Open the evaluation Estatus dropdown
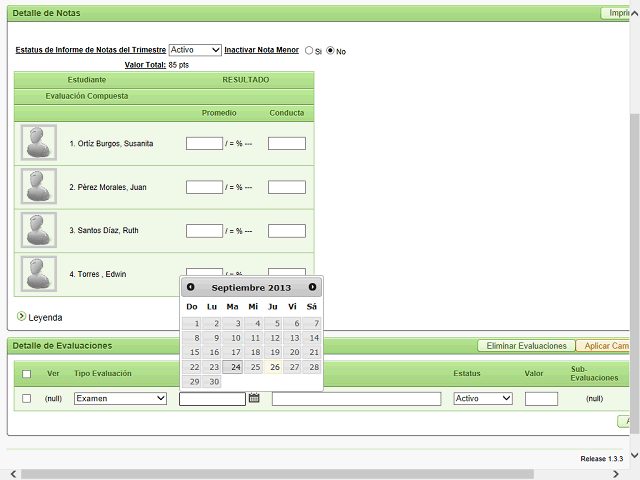Image resolution: width=640 pixels, height=480 pixels. [x=483, y=398]
